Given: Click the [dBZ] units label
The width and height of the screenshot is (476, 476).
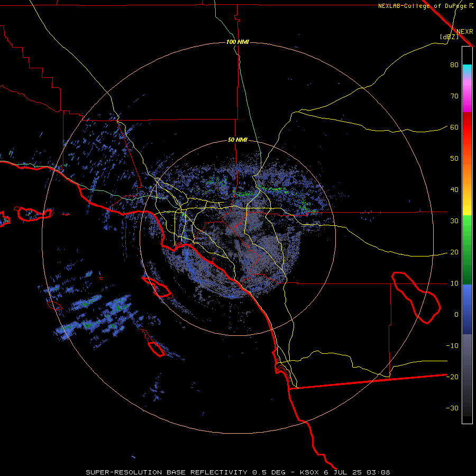Looking at the screenshot, I should [x=450, y=36].
